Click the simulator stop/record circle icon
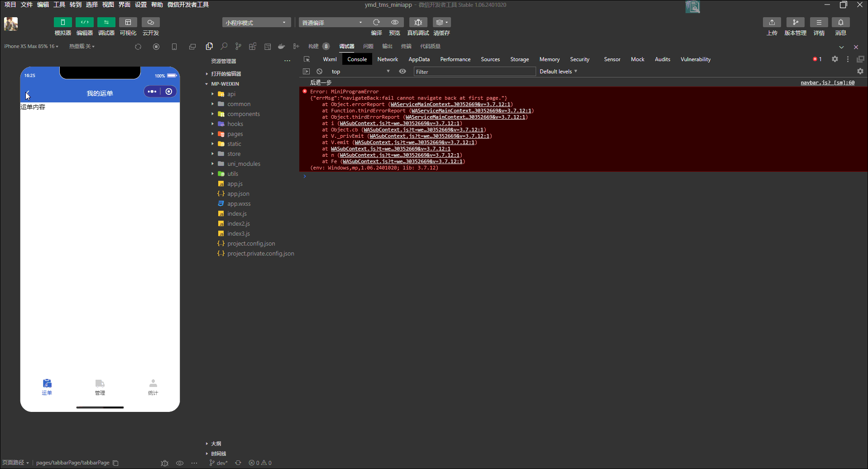The image size is (868, 469). click(156, 47)
